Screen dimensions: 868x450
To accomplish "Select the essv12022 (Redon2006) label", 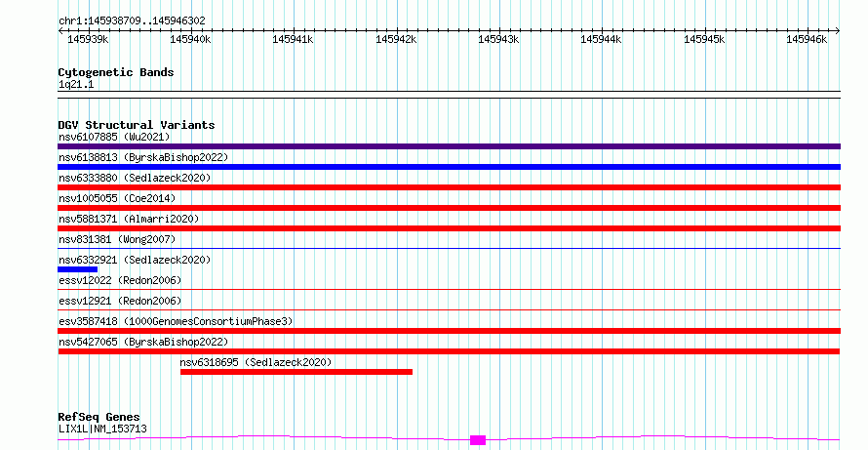I will [120, 280].
